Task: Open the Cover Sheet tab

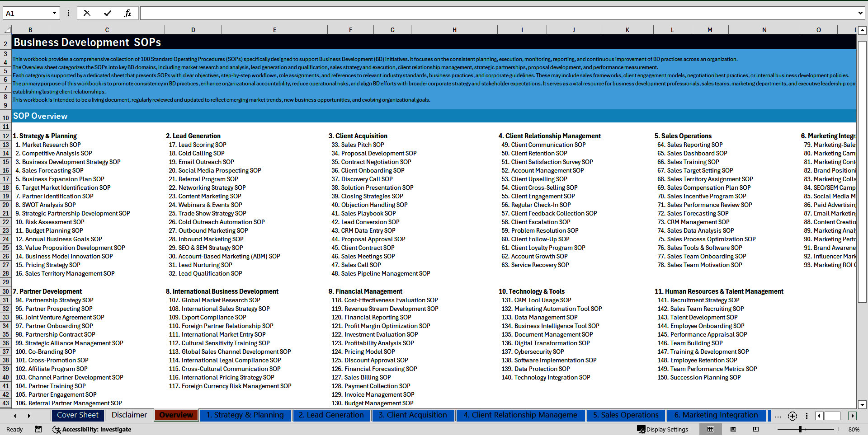Action: click(78, 415)
